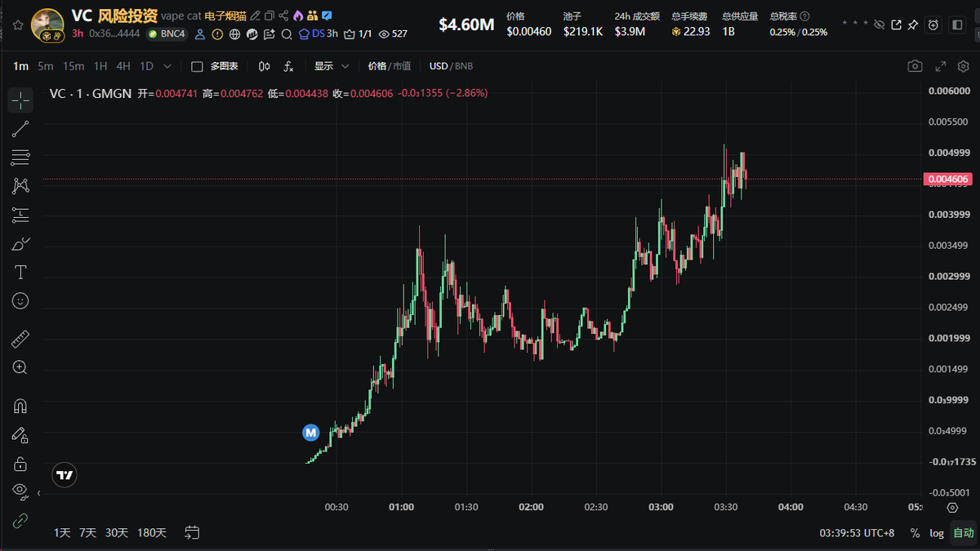980x551 pixels.
Task: Toggle hide all drawings eye icon
Action: [20, 491]
